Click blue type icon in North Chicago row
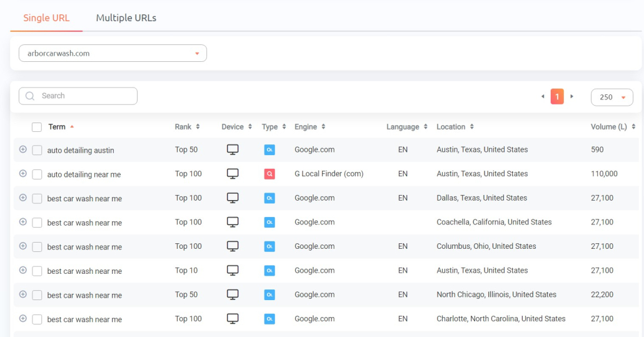644x337 pixels. [x=269, y=294]
